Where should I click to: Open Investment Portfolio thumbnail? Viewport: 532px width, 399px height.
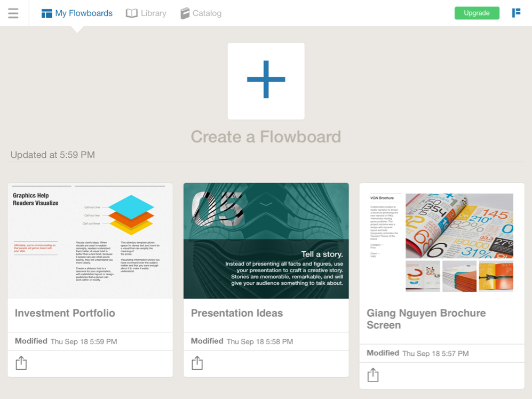[x=90, y=241]
